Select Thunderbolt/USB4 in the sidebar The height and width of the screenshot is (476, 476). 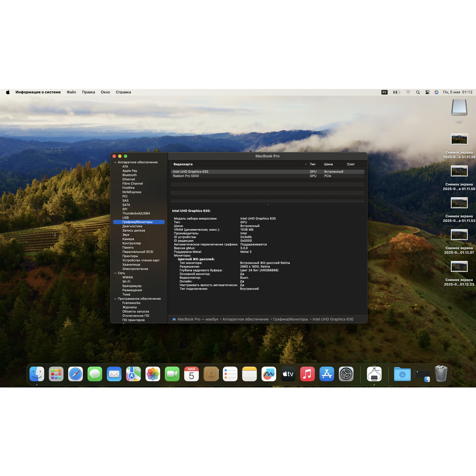pos(136,213)
